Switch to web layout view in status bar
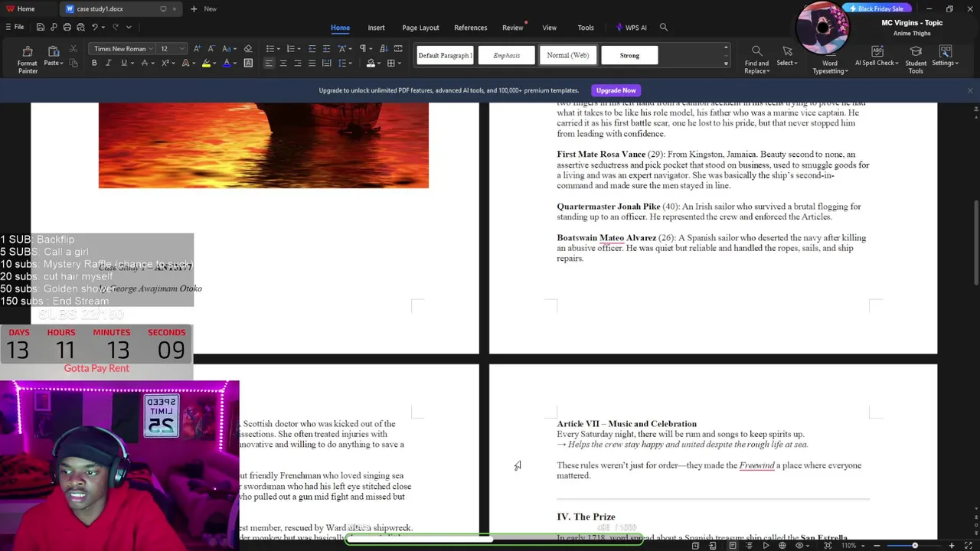The image size is (980, 551). pos(782,546)
